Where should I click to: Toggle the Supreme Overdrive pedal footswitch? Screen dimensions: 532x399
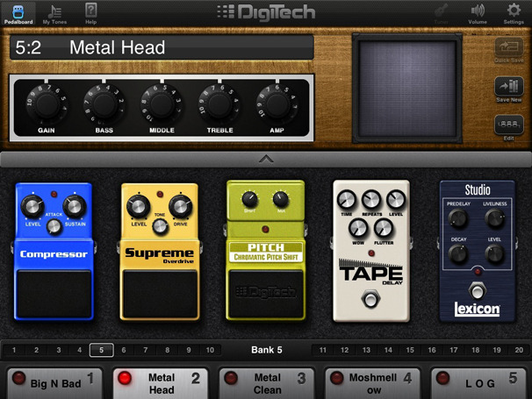tap(160, 293)
